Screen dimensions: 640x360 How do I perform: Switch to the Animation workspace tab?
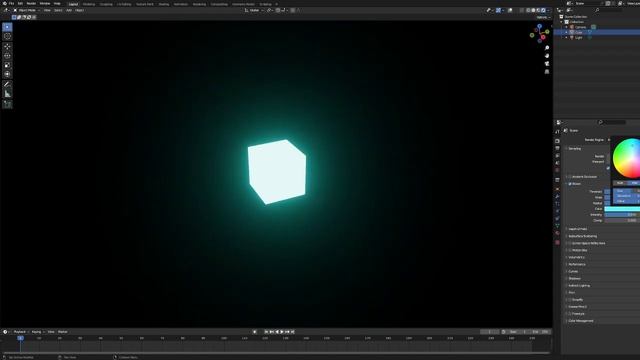tap(181, 4)
